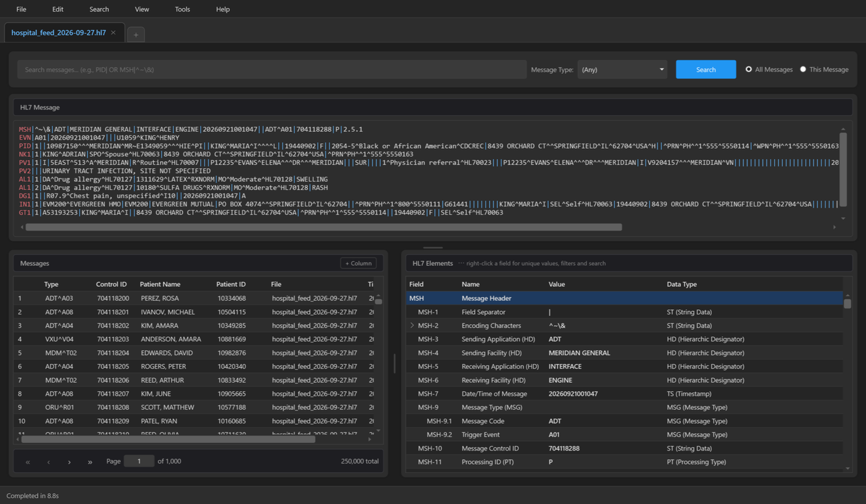Viewport: 866px width, 504px height.
Task: Add a column with + Column button
Action: coord(359,263)
